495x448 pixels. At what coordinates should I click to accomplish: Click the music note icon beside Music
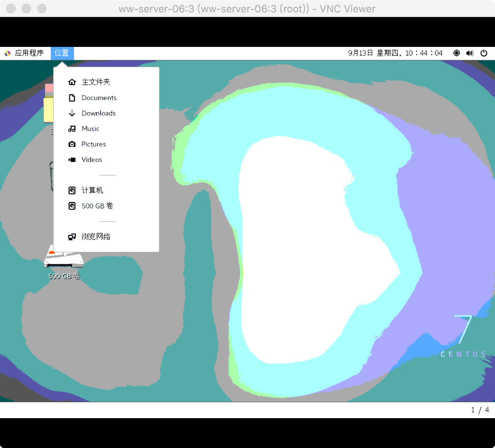(72, 129)
